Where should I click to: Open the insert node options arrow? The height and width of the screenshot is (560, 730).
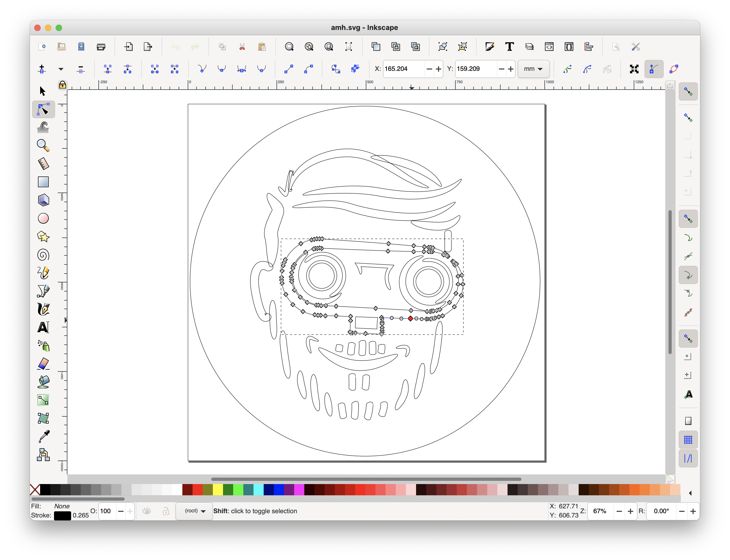pos(61,69)
